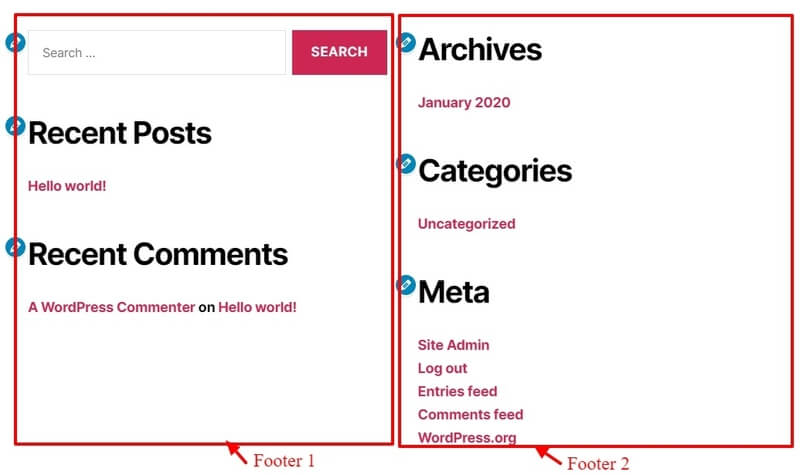
Task: Open the Hello world! post under Recent Posts
Action: tap(67, 186)
